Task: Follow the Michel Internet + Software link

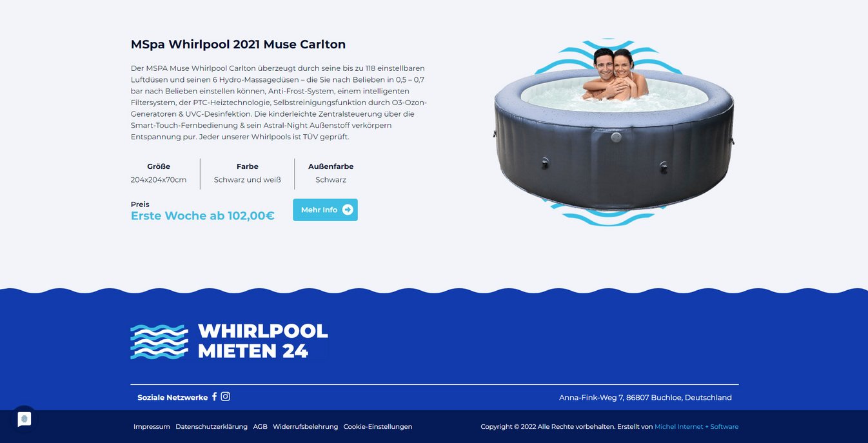Action: (x=696, y=427)
